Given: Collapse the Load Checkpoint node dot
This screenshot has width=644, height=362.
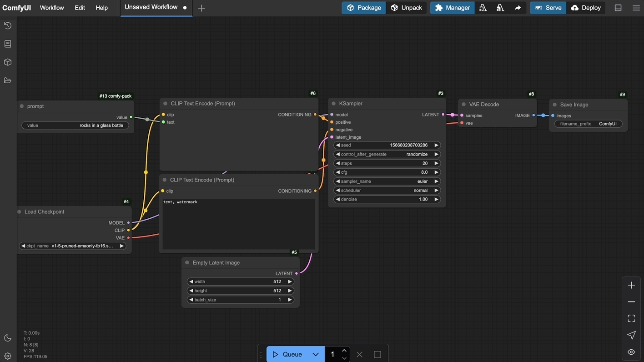Looking at the screenshot, I should click(x=19, y=212).
